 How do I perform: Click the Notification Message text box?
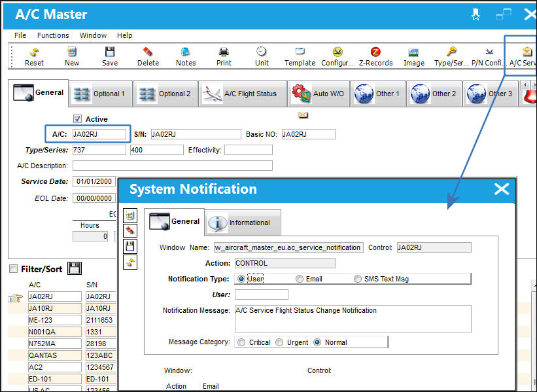pos(353,319)
